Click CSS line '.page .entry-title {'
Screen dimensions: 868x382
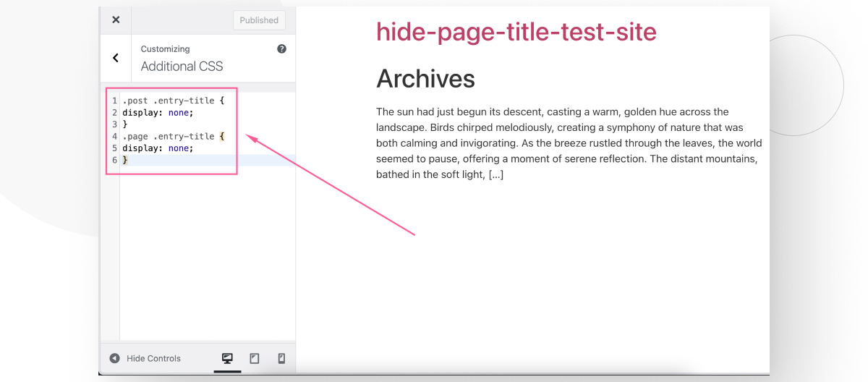(x=174, y=136)
